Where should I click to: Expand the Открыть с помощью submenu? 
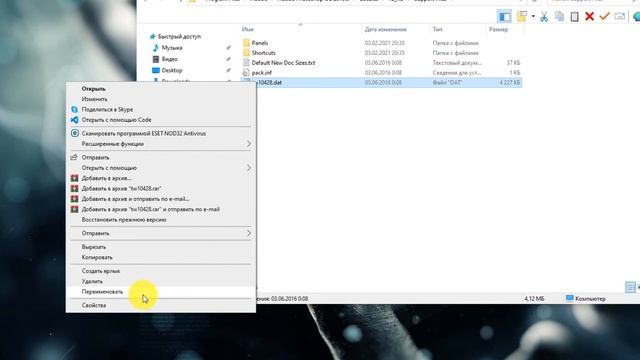161,168
